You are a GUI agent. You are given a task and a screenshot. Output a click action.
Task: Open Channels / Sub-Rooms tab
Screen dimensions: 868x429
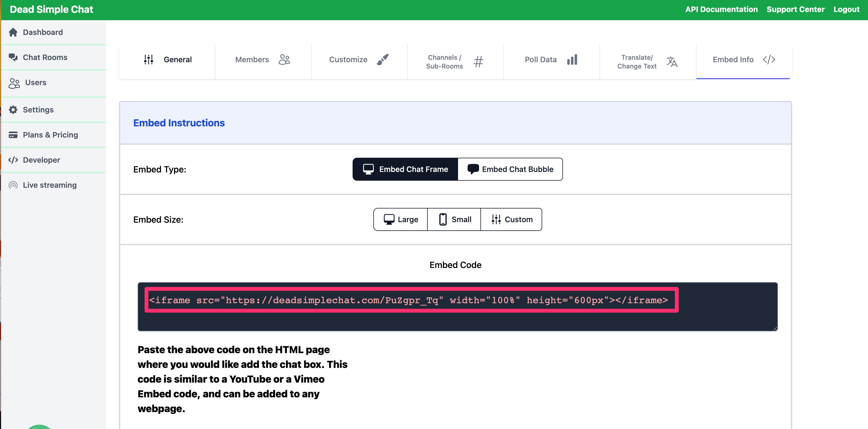click(456, 61)
